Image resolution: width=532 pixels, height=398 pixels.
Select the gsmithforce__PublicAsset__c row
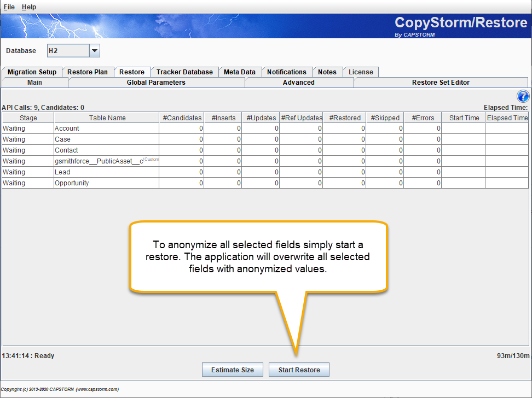[265, 161]
